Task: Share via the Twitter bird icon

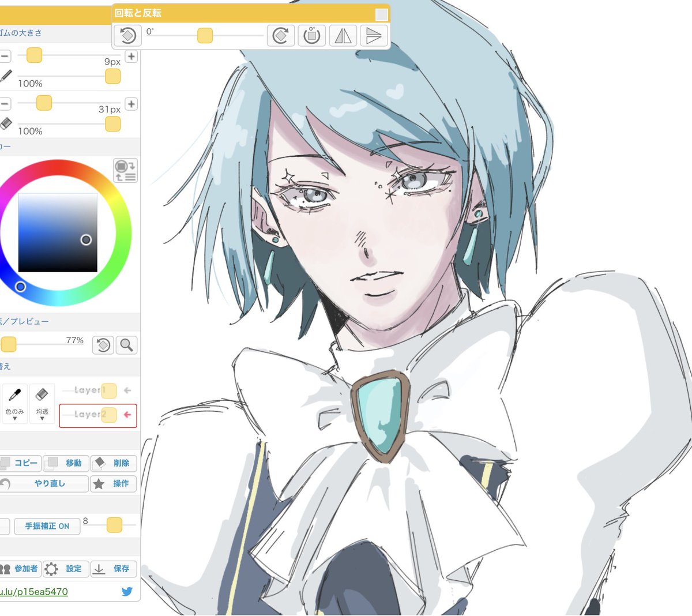Action: [x=127, y=591]
